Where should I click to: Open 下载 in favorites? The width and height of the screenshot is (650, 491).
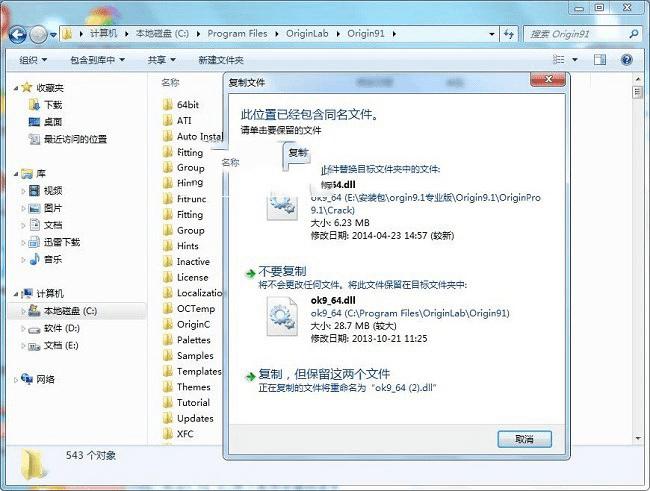click(x=53, y=105)
